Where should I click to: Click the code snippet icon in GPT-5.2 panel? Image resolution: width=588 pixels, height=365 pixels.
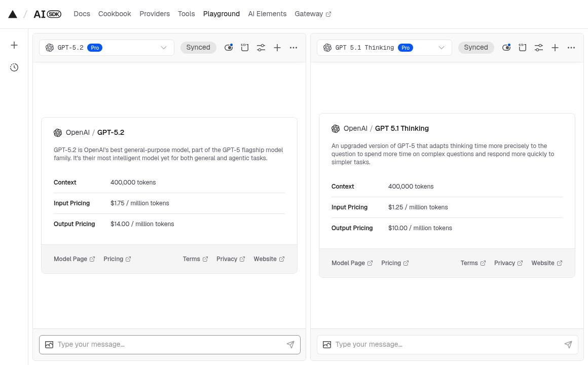(x=245, y=48)
